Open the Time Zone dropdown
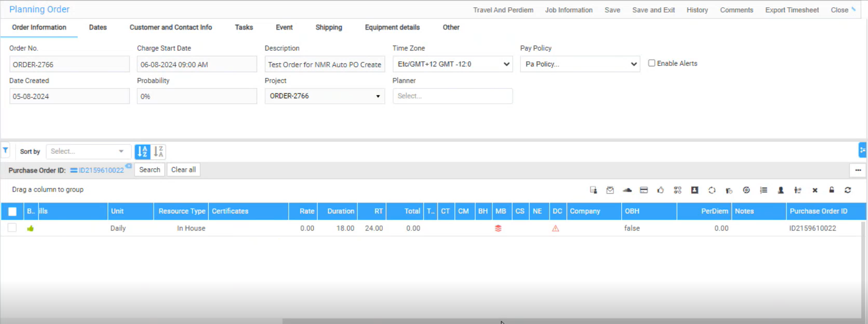 [x=452, y=64]
